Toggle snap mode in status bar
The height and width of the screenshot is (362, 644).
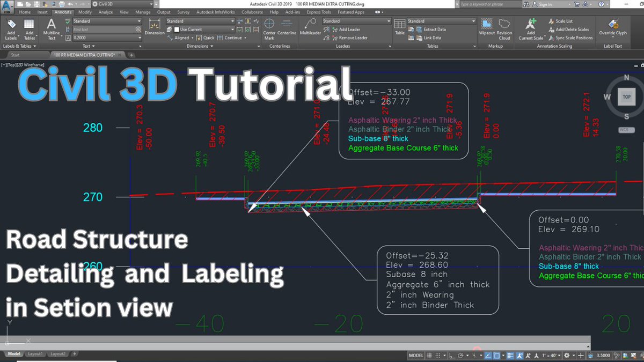(x=437, y=356)
